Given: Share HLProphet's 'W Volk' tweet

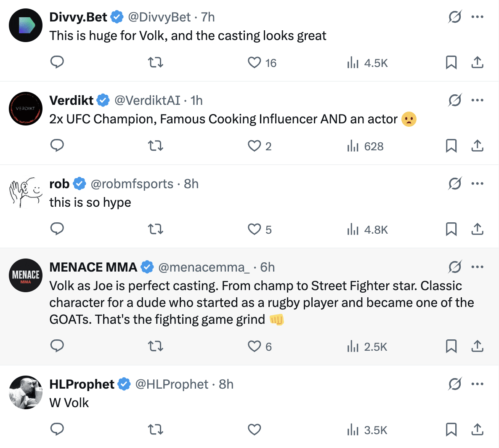Looking at the screenshot, I should coord(477,429).
